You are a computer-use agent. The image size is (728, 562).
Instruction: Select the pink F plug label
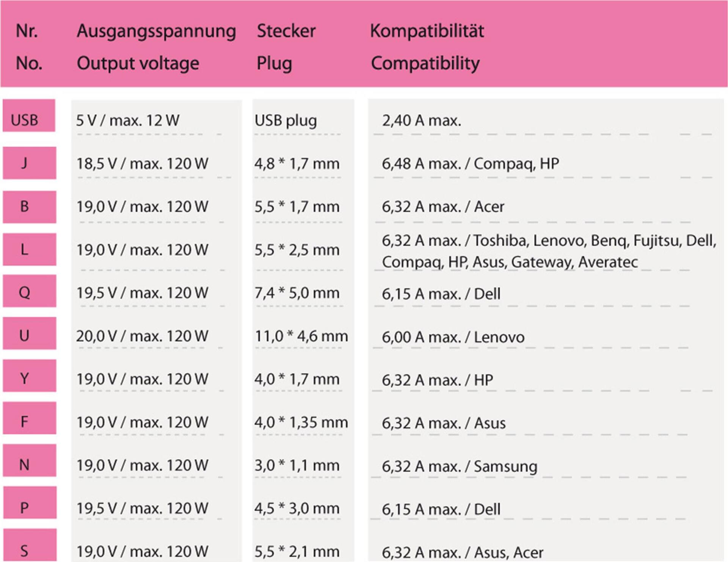click(x=30, y=418)
